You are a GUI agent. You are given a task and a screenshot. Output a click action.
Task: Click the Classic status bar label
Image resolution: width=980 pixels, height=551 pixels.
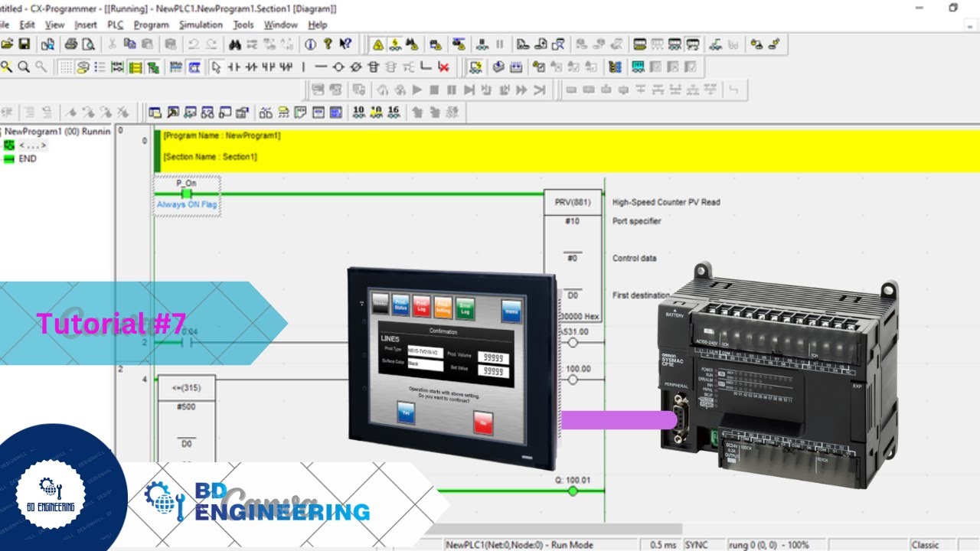pos(925,545)
